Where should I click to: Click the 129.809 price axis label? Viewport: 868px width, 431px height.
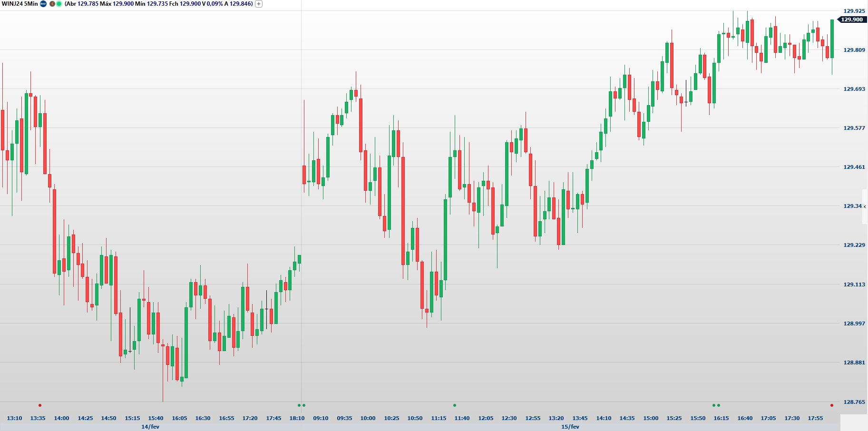click(x=854, y=50)
